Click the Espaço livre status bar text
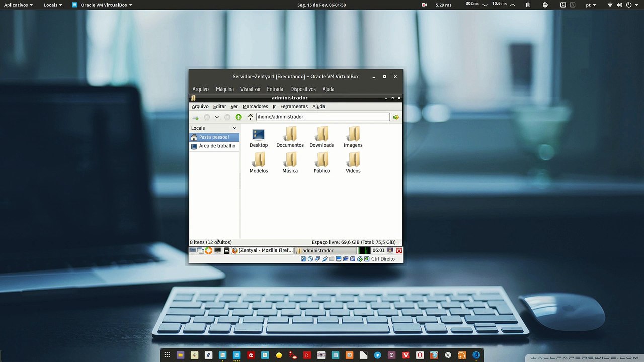The image size is (644, 362). click(354, 242)
